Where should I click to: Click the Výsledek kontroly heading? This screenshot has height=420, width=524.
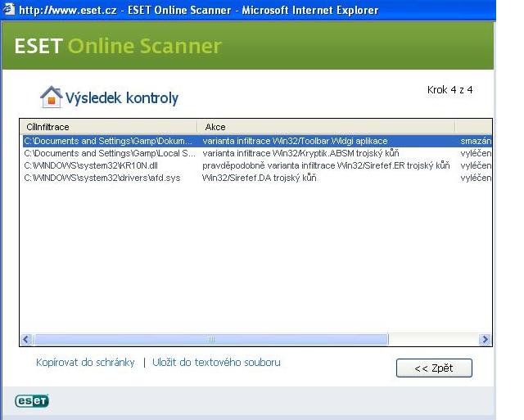point(122,98)
